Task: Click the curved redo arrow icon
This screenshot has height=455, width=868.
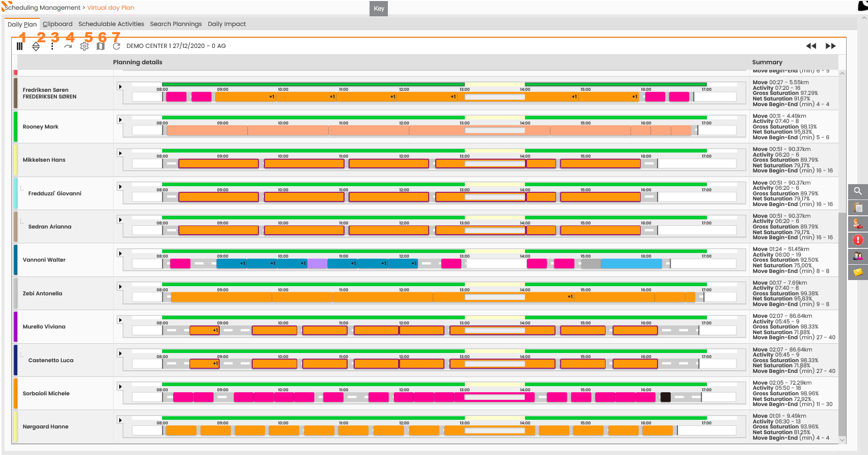Action: [68, 46]
